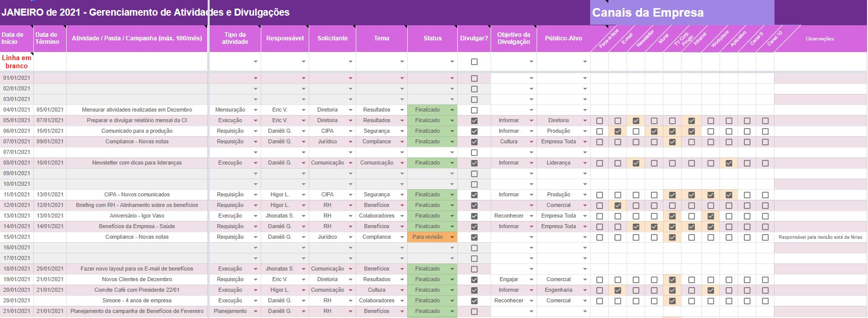Image resolution: width=868 pixels, height=318 pixels.
Task: Open Objetivo da Divulgação dropdown for Novos Clientes de Dezembro
Action: 532,280
